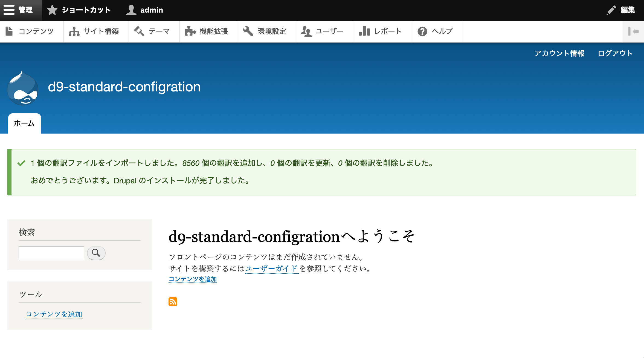The image size is (644, 358).
Task: Click the Drupal drop logo
Action: coord(23,88)
